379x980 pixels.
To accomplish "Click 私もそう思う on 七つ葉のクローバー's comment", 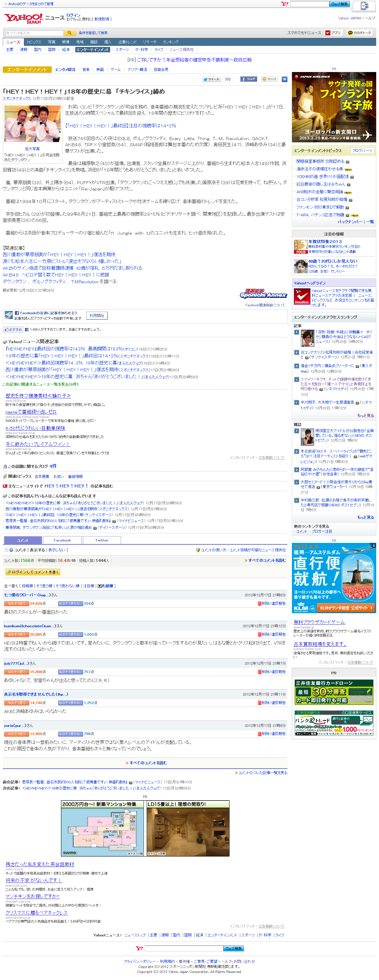I will click(x=16, y=603).
